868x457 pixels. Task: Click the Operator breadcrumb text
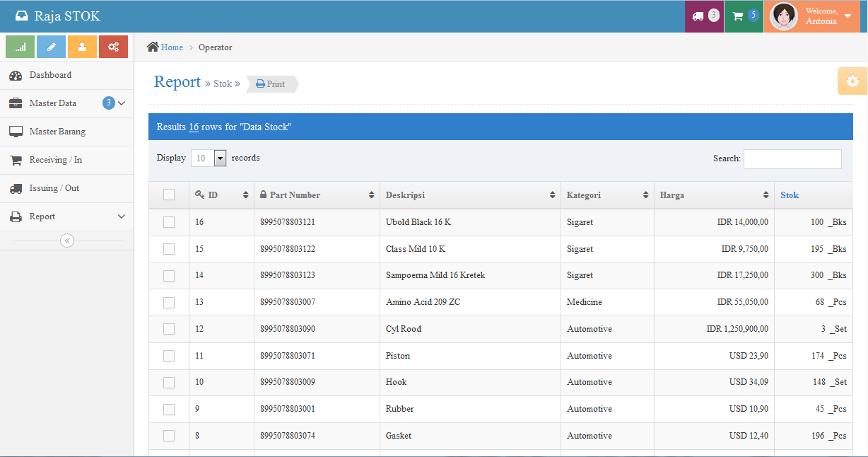click(x=215, y=47)
